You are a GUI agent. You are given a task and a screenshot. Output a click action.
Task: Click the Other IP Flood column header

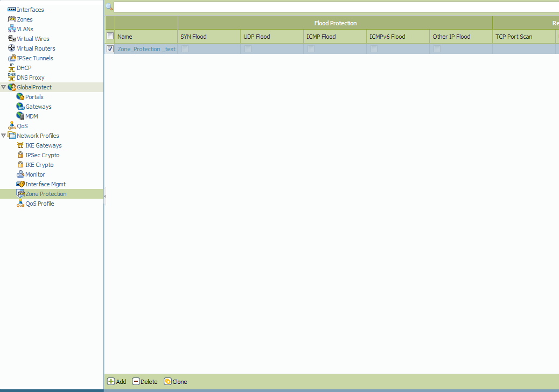(461, 37)
